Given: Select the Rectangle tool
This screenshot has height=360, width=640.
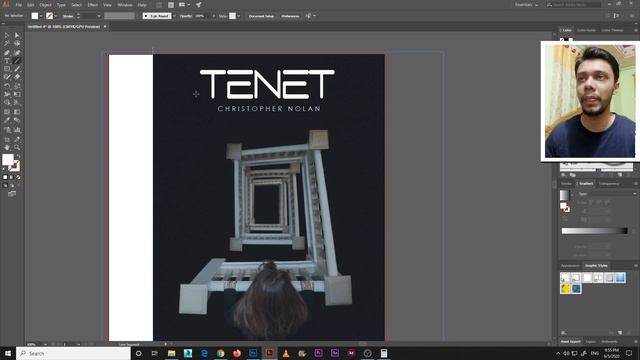Looking at the screenshot, I should coord(7,69).
